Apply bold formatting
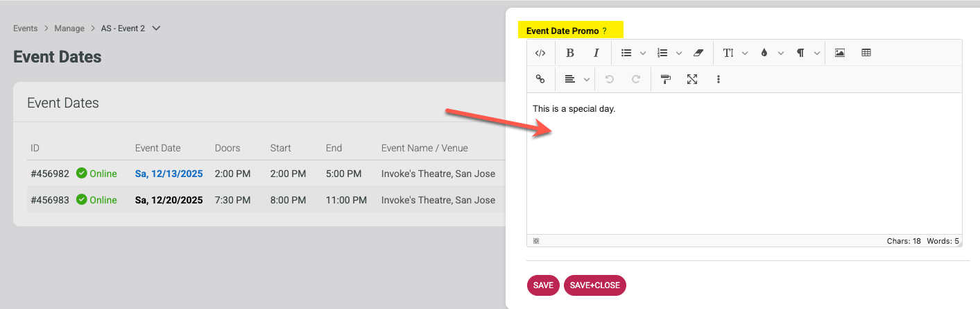 pyautogui.click(x=570, y=53)
